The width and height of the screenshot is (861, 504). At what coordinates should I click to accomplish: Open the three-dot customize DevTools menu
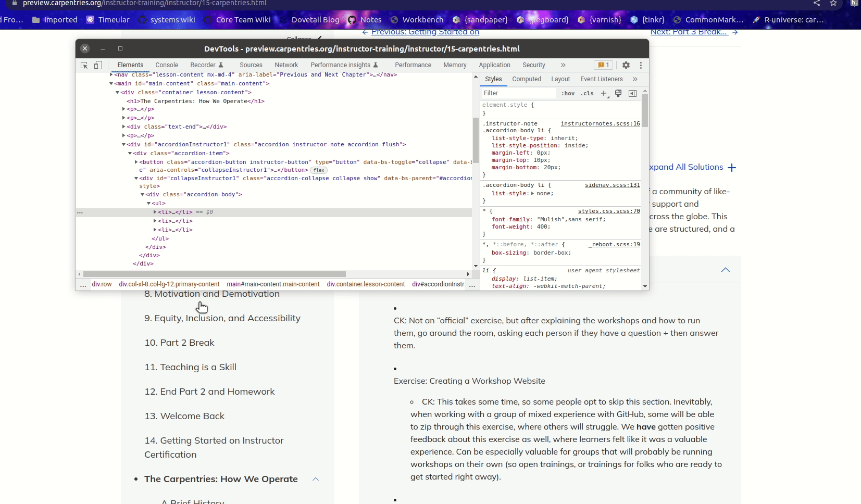click(641, 65)
